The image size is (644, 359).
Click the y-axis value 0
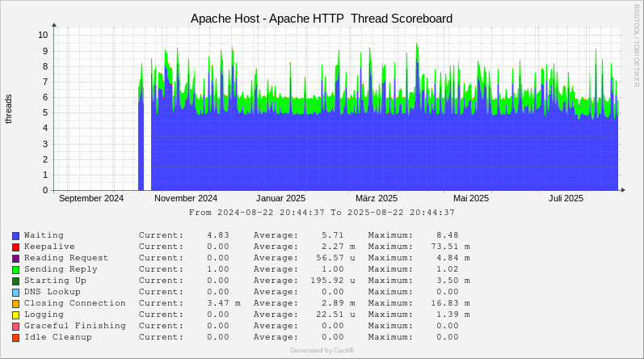click(45, 190)
